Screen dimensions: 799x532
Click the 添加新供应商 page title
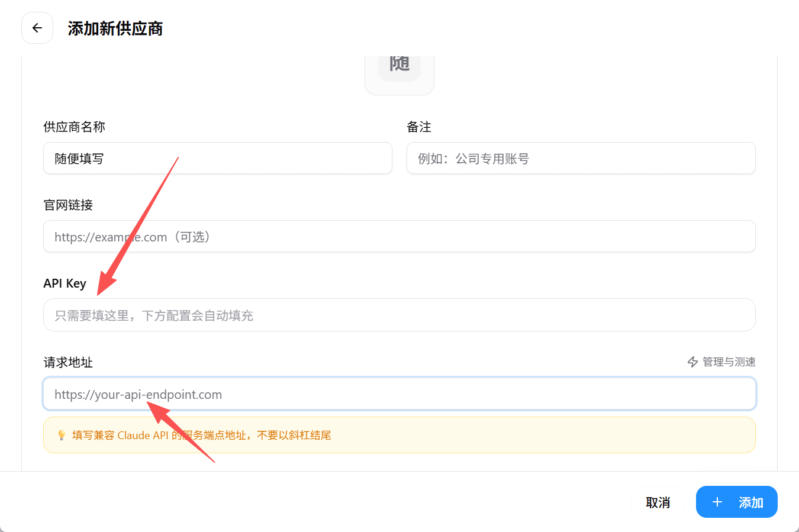coord(115,28)
